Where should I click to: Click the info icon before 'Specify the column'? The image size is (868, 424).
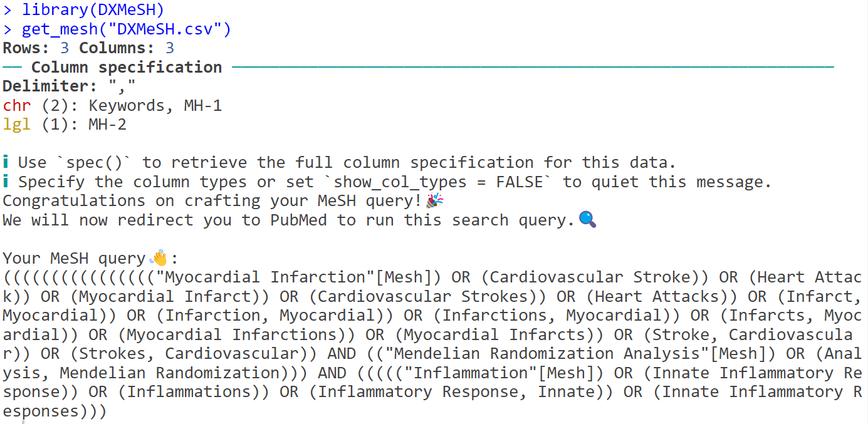click(6, 182)
